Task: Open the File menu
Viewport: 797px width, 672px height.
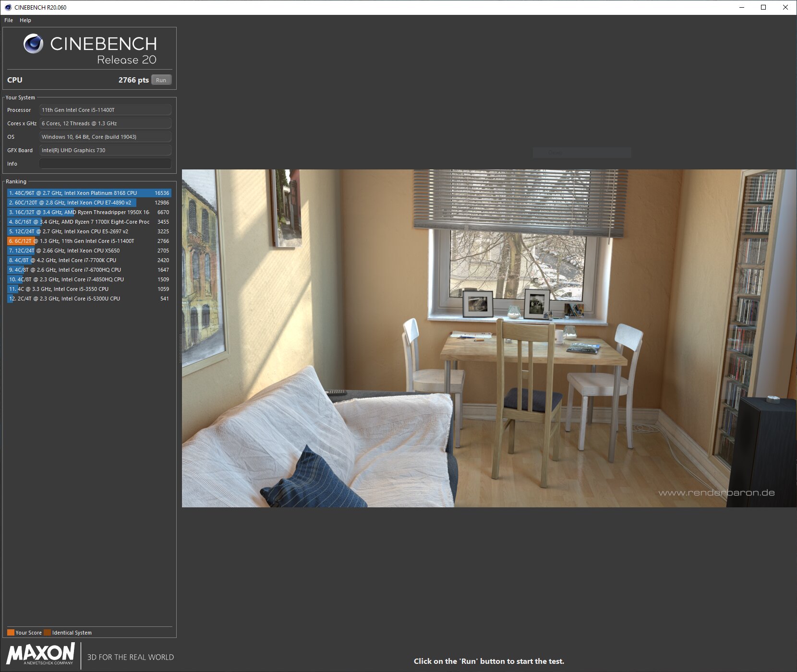Action: 9,20
